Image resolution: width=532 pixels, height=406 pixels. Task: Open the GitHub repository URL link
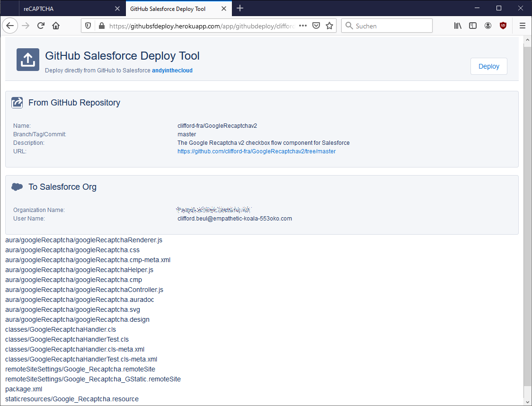[x=257, y=151]
